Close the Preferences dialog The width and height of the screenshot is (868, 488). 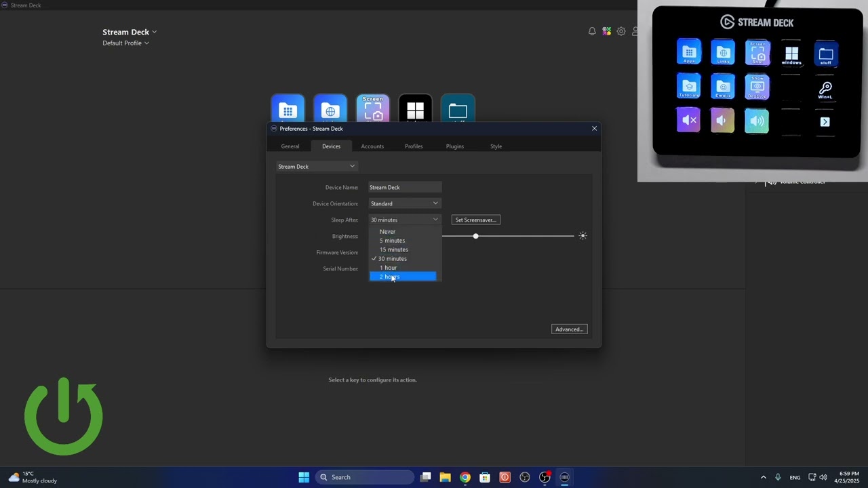(594, 128)
